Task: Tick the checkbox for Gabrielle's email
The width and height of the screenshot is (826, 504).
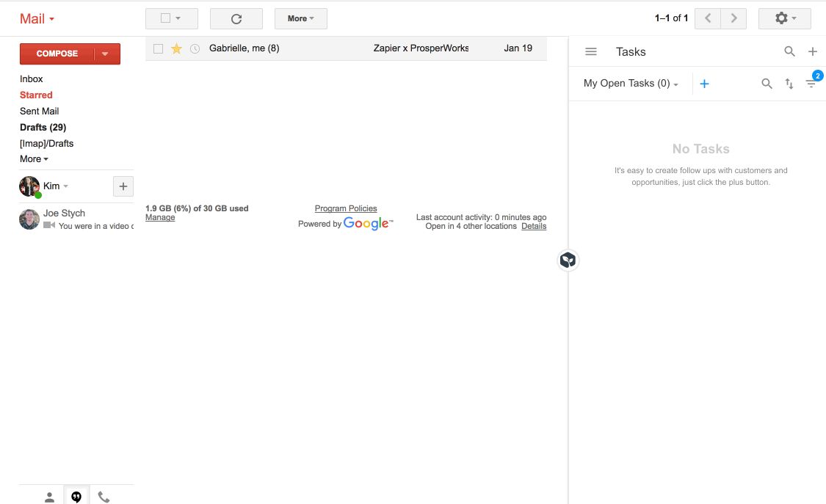Action: pyautogui.click(x=158, y=48)
